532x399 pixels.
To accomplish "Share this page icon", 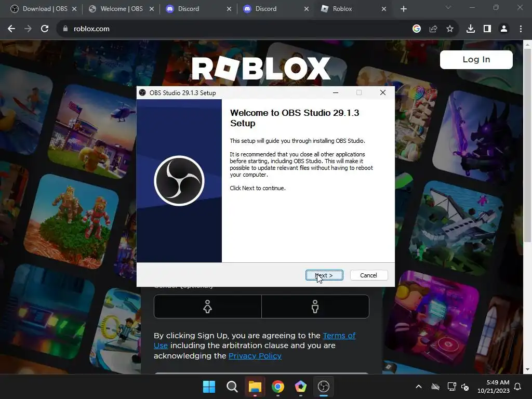I will [433, 29].
